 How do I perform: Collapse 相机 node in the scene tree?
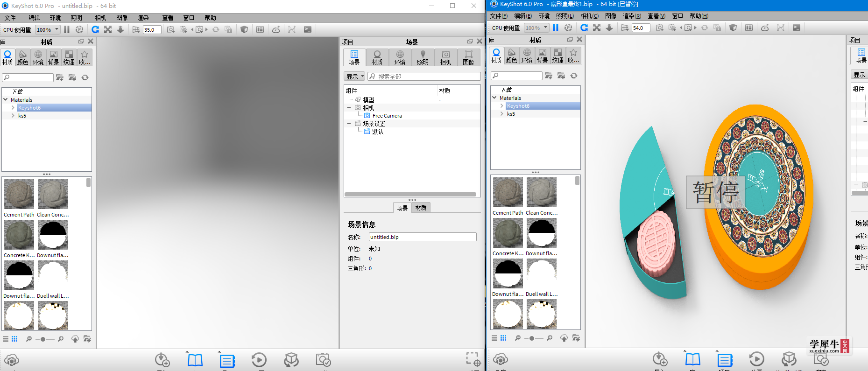(x=349, y=108)
